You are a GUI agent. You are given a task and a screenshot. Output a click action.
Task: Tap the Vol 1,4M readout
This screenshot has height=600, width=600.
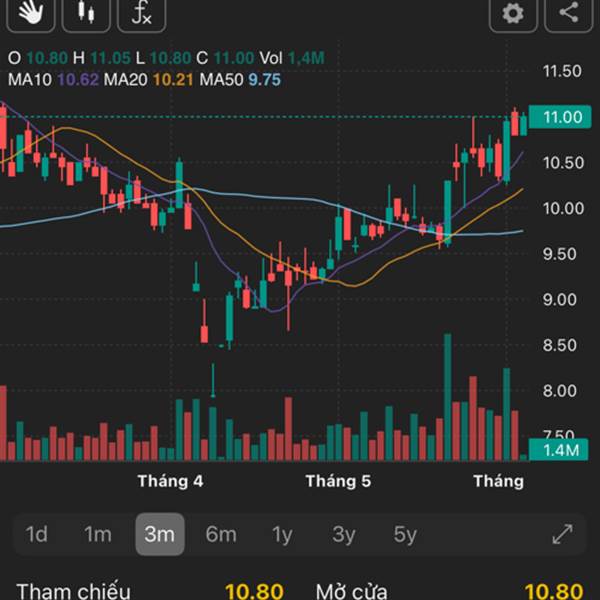pyautogui.click(x=292, y=58)
